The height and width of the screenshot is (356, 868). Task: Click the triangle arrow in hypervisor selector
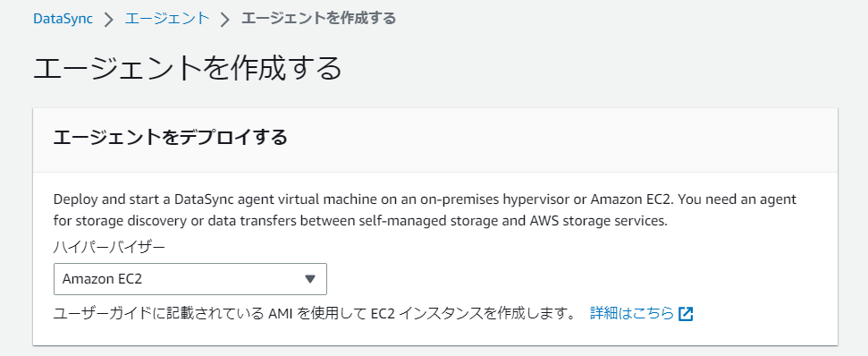pos(310,279)
